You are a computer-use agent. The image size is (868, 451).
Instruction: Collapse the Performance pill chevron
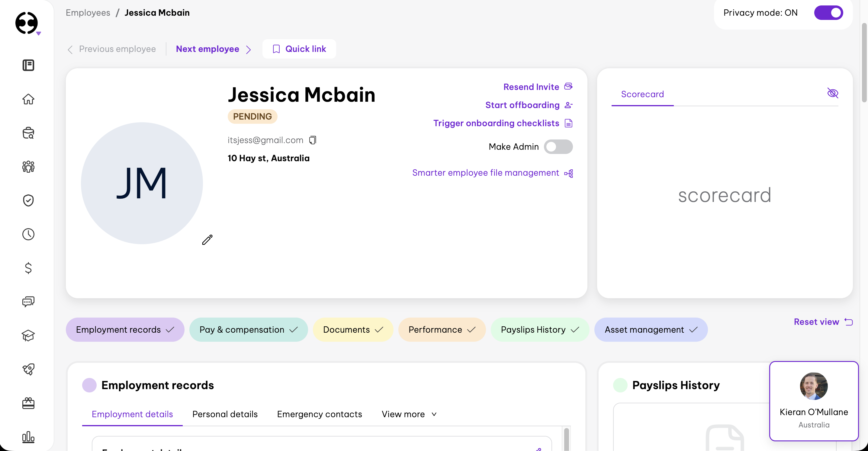pyautogui.click(x=471, y=330)
